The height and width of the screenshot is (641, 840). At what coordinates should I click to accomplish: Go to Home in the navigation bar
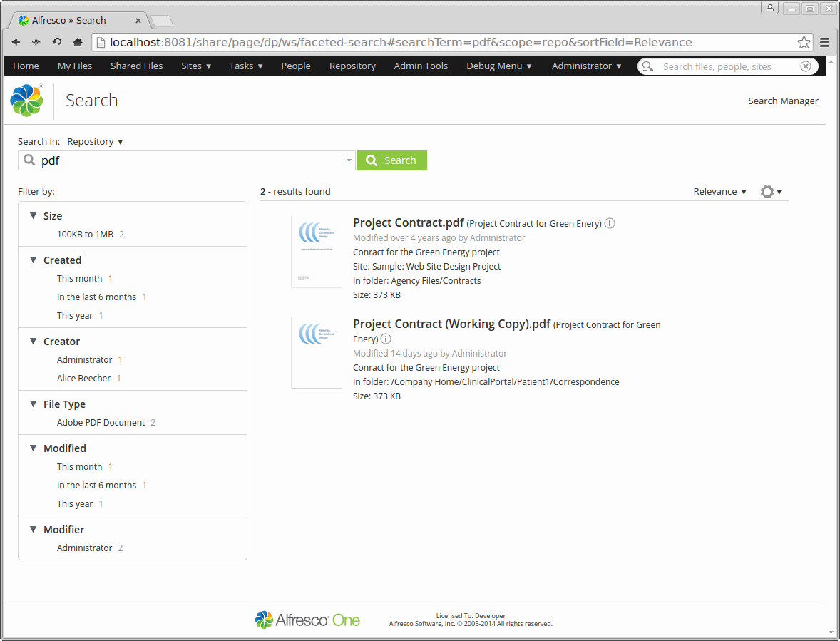tap(26, 66)
